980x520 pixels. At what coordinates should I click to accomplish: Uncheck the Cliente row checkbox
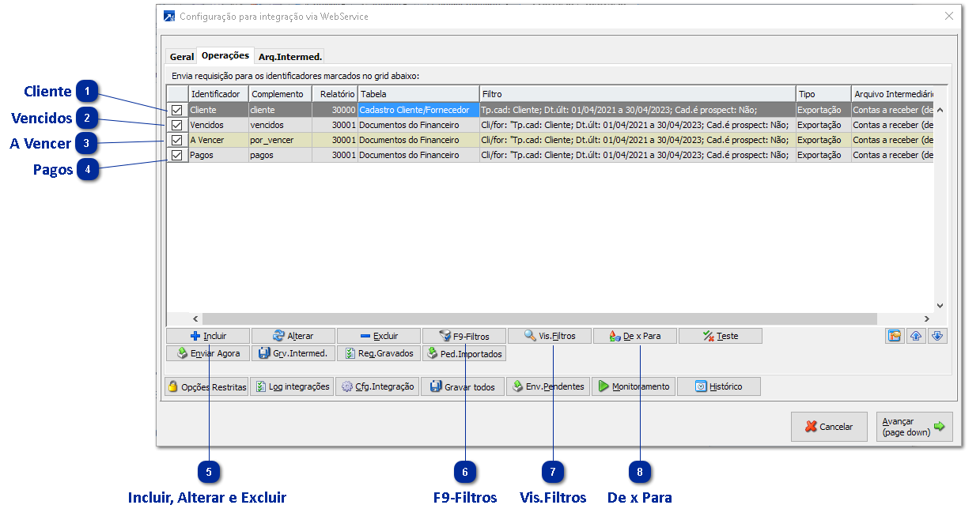(x=177, y=110)
